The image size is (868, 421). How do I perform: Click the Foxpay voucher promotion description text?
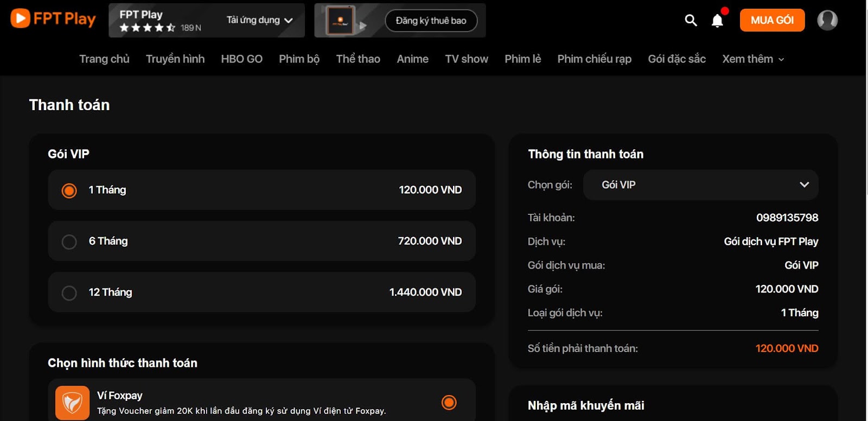241,411
